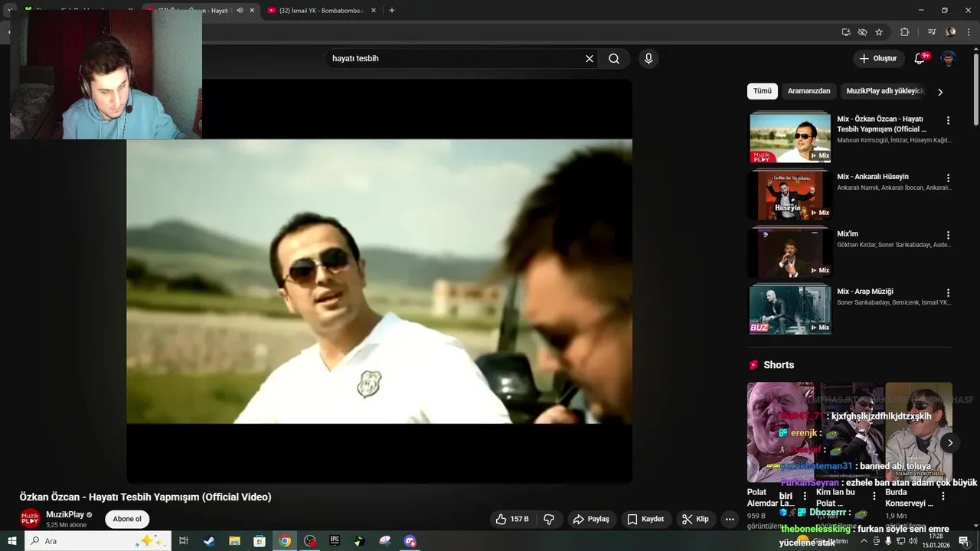This screenshot has width=980, height=551.
Task: Open the MuzikPlay channel name link
Action: pos(65,514)
